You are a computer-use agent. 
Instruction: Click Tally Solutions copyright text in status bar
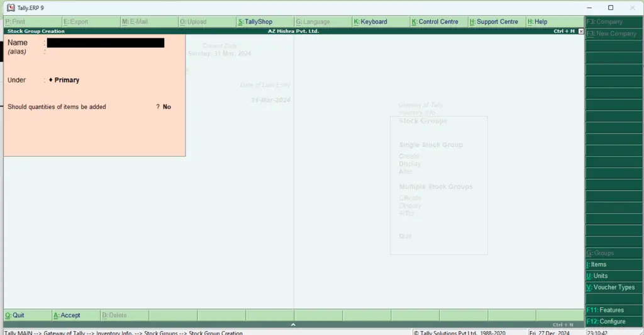point(460,332)
